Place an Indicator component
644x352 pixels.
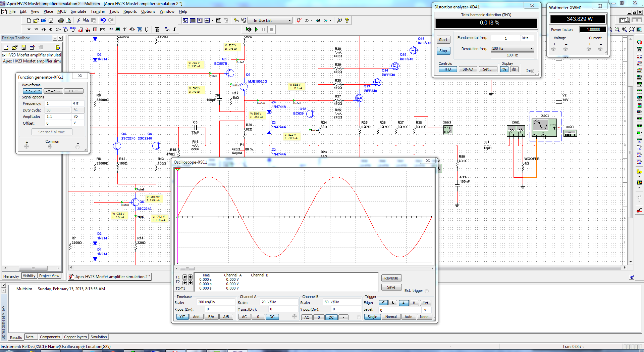pos(95,29)
